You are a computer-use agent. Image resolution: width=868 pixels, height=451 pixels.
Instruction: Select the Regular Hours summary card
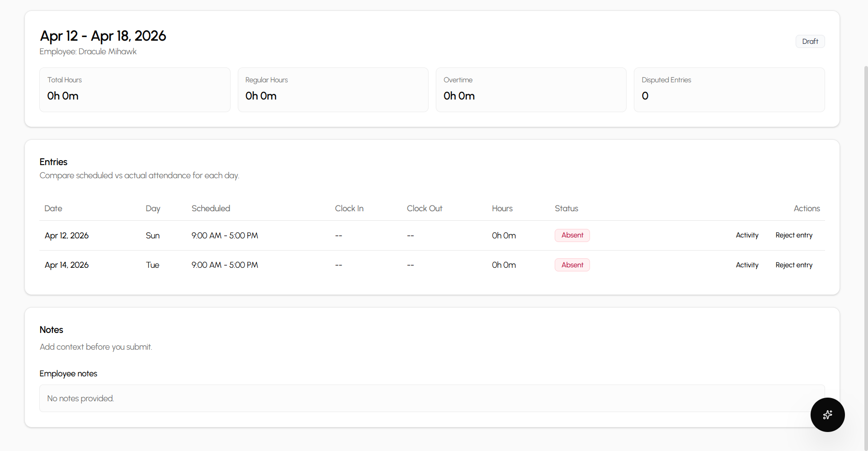tap(333, 90)
